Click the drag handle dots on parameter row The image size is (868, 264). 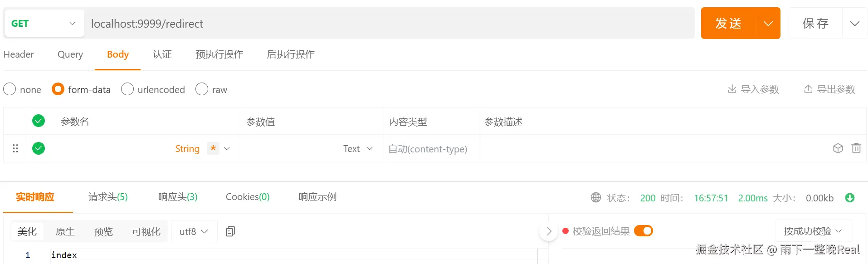[x=15, y=148]
